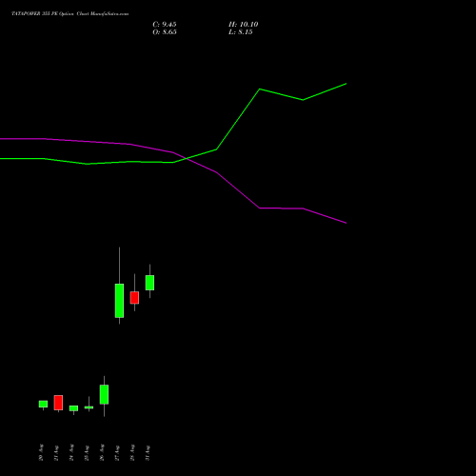
Task: Click the green candlestick for 31 Aug
Action: pos(149,283)
